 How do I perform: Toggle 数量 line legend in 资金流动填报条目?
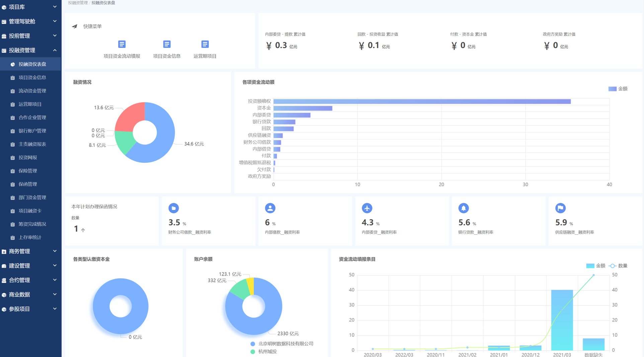pos(618,266)
